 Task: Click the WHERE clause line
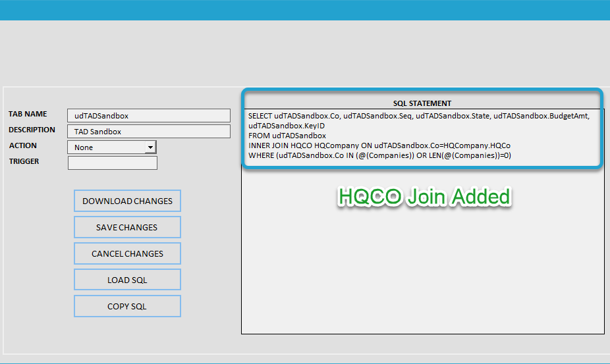pyautogui.click(x=379, y=155)
